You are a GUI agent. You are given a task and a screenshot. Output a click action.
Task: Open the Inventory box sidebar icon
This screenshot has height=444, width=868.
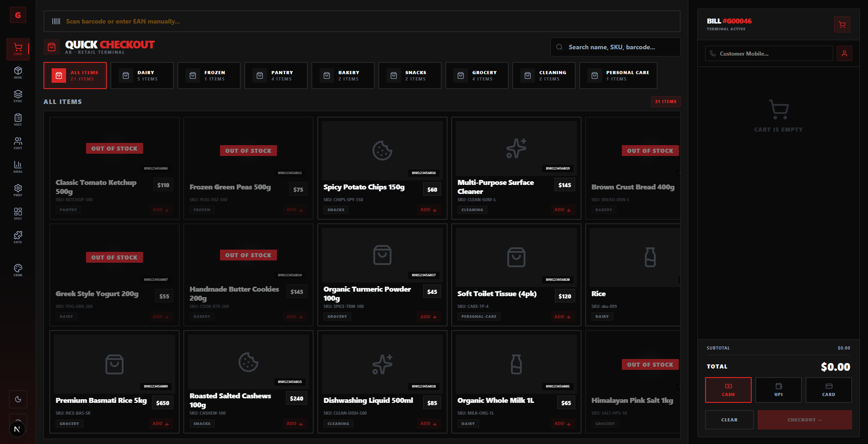18,72
